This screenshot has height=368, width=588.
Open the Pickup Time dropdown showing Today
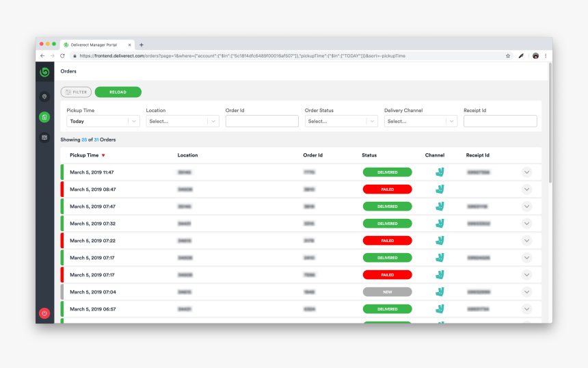[x=103, y=121]
